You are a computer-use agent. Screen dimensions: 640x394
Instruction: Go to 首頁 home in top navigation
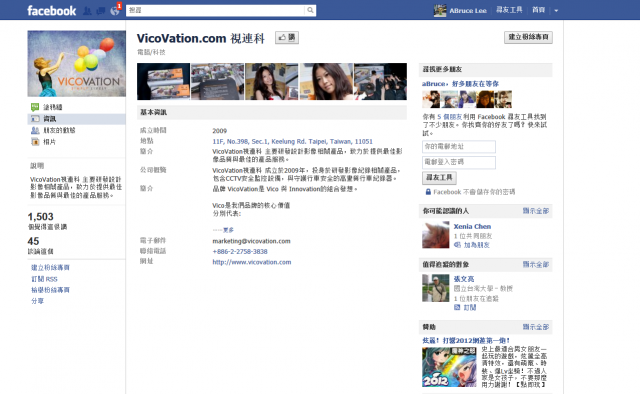538,10
